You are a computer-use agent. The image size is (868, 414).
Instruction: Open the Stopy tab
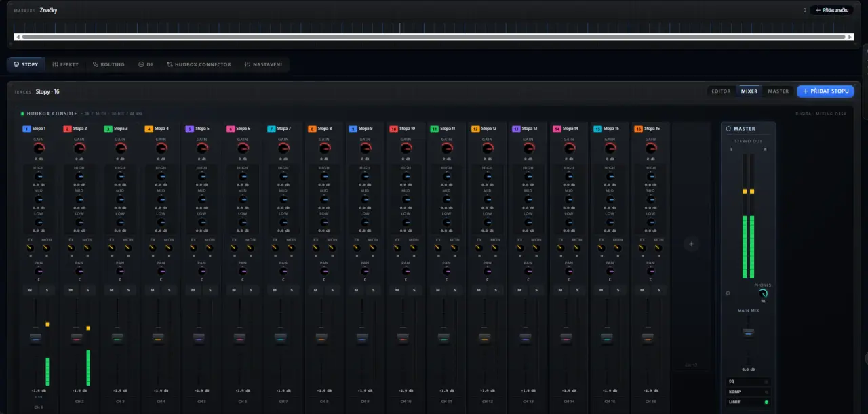click(26, 64)
